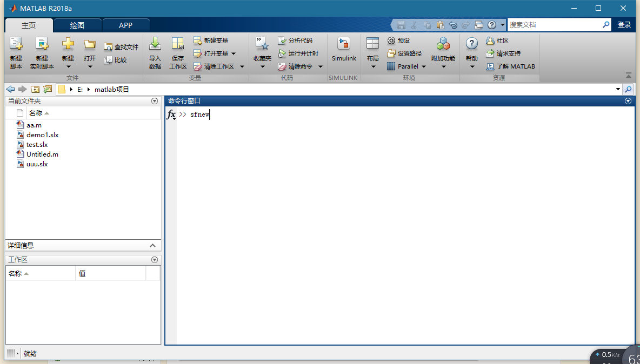The height and width of the screenshot is (364, 640).
Task: Clear workspace via 清除工作区
Action: pos(214,66)
